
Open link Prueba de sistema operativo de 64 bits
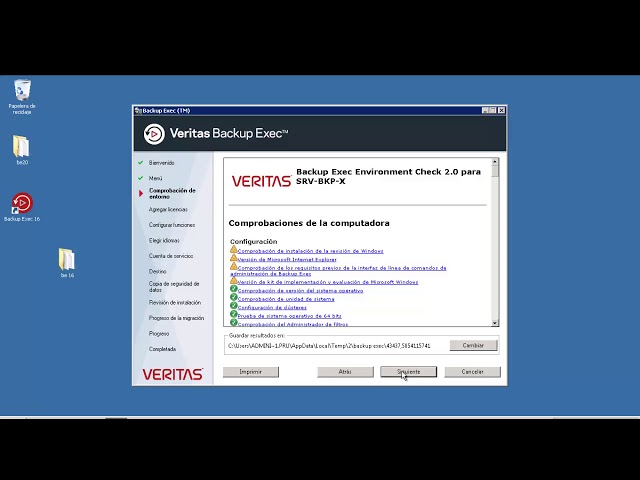(289, 316)
